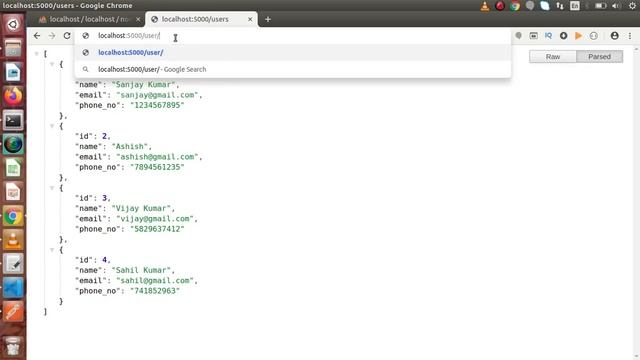Click the name value "Ashish"
640x360 pixels.
[x=129, y=147]
